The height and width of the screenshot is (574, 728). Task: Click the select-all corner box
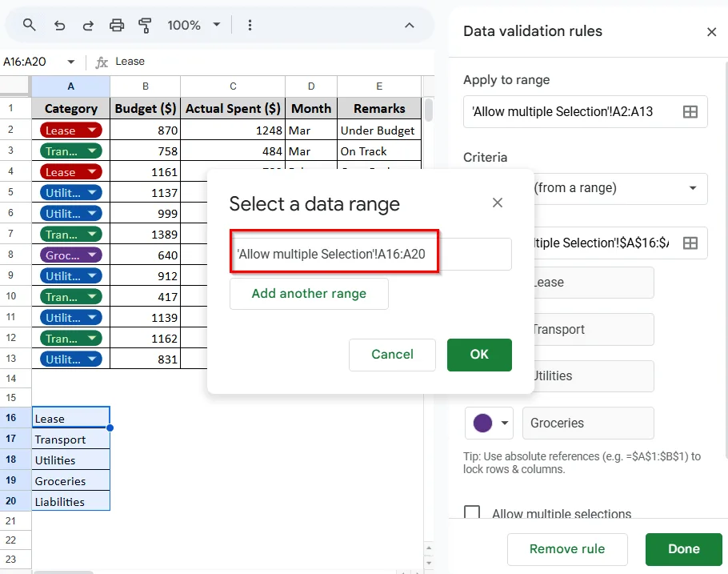pos(15,86)
